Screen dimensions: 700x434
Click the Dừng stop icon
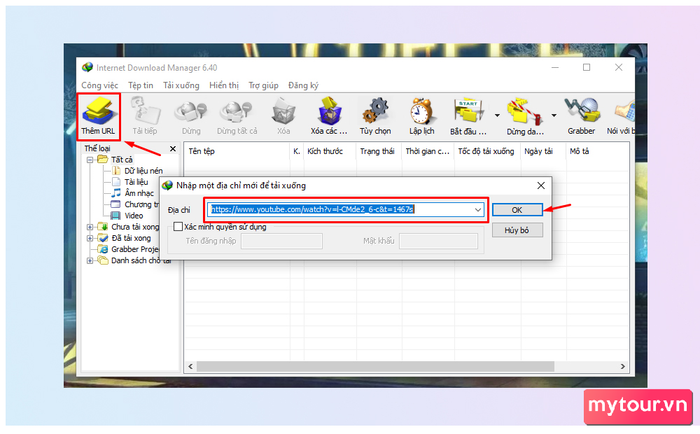(191, 116)
